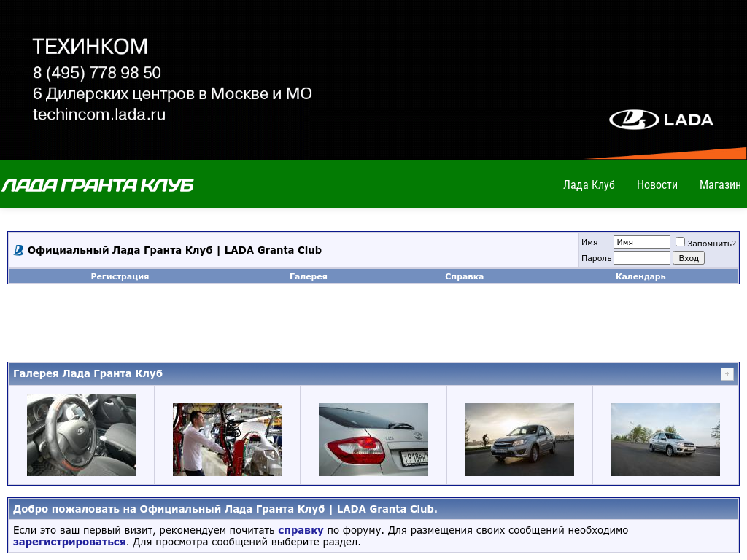Open the Справка menu item
Viewport: 747px width, 560px height.
(x=464, y=276)
